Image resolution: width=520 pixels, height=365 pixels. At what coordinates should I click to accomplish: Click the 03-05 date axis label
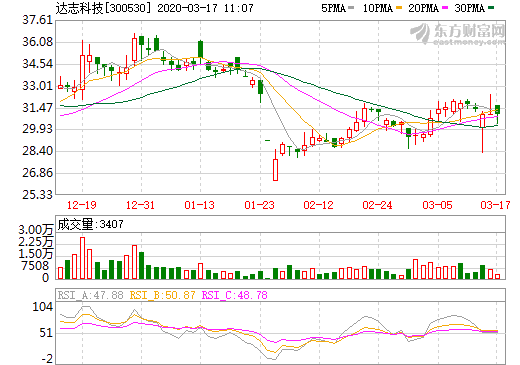(437, 205)
